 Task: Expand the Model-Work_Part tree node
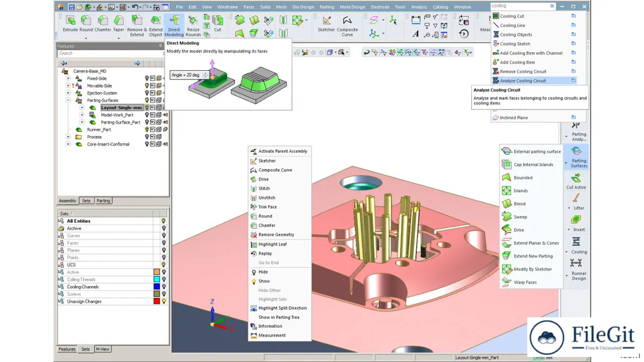pyautogui.click(x=82, y=115)
